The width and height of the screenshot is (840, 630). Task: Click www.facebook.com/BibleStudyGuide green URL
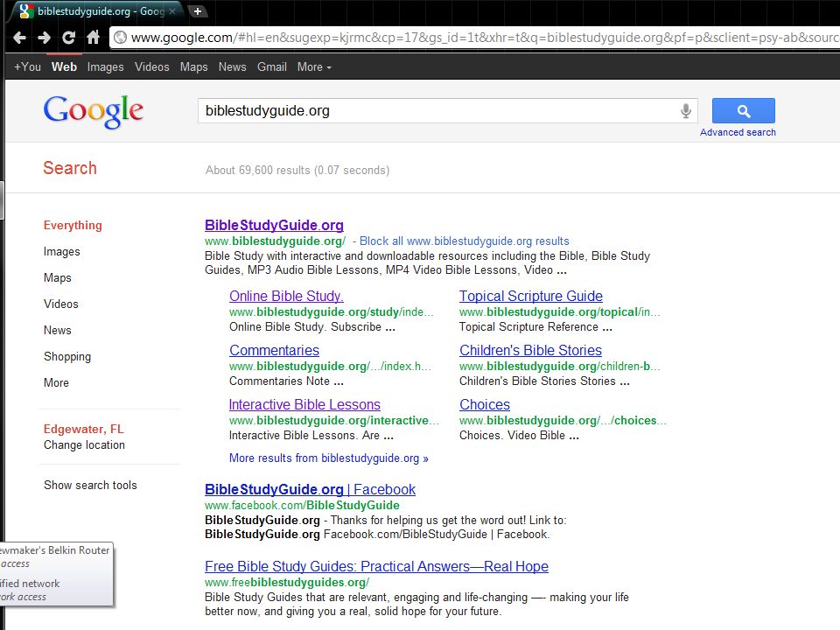pos(302,506)
